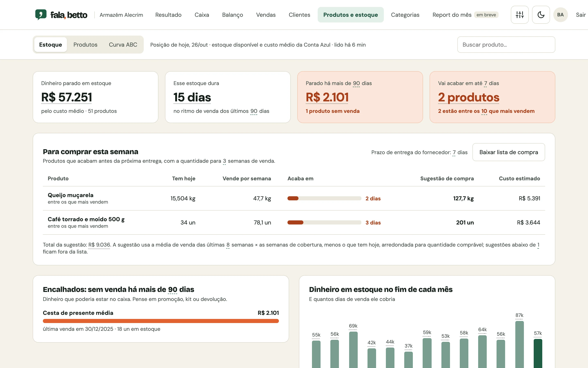Image resolution: width=588 pixels, height=368 pixels.
Task: Click the R$ 57.251 stock value
Action: [x=66, y=97]
